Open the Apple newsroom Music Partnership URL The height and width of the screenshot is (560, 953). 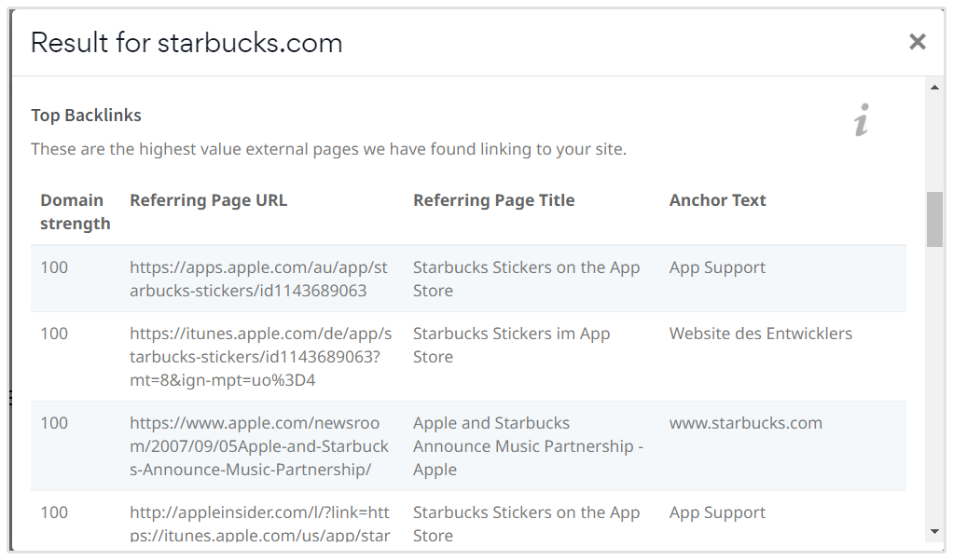click(257, 445)
